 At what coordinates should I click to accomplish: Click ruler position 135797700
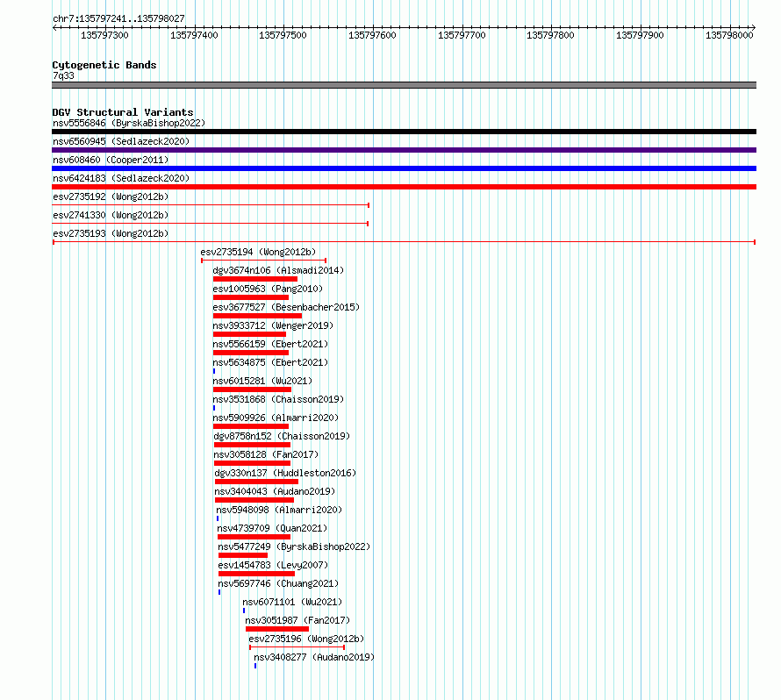click(462, 35)
